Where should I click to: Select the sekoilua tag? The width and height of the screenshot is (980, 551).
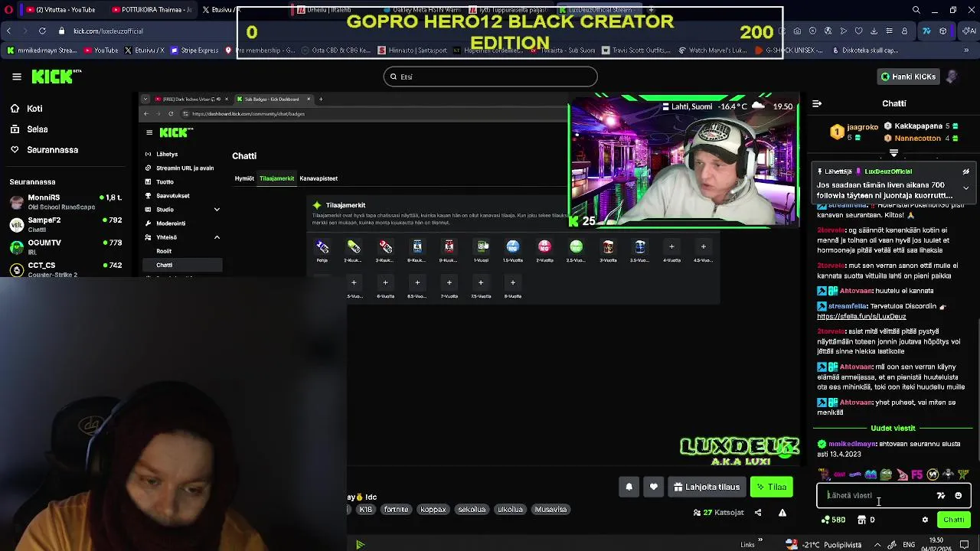point(472,509)
